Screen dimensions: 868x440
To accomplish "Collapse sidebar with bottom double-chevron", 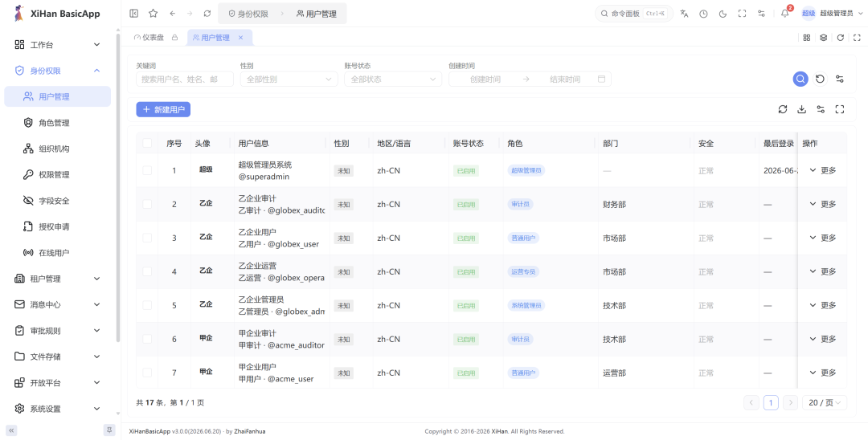I will click(11, 430).
